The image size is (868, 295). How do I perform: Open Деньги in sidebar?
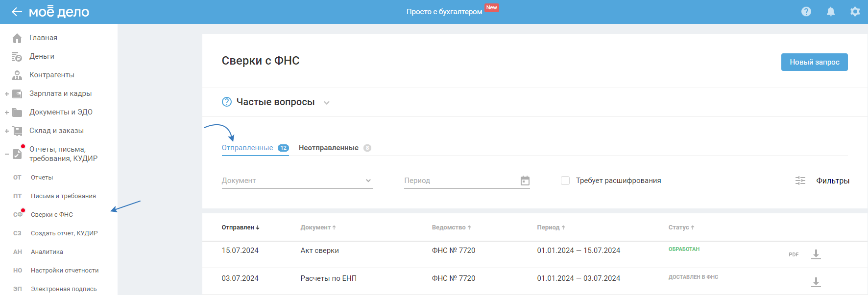pos(42,57)
